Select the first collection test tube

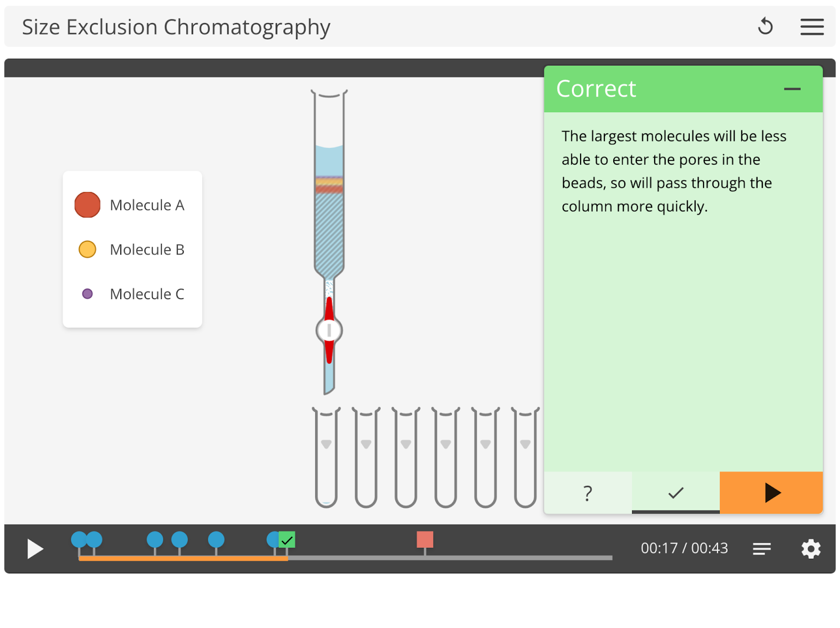326,457
